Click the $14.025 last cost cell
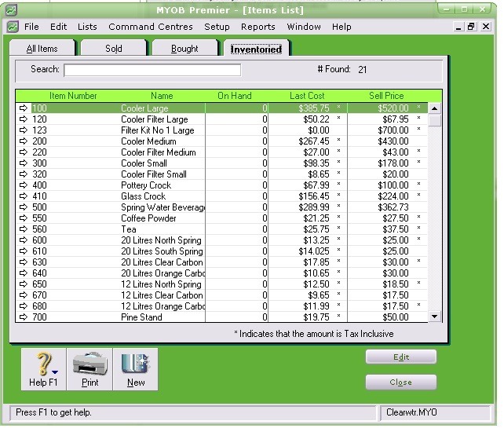This screenshot has width=504, height=432. click(314, 251)
